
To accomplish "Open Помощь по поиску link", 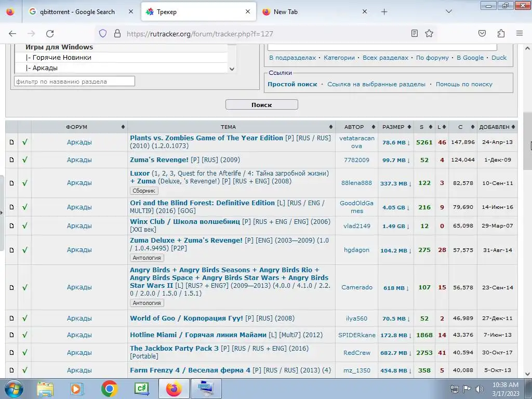I will (x=464, y=84).
